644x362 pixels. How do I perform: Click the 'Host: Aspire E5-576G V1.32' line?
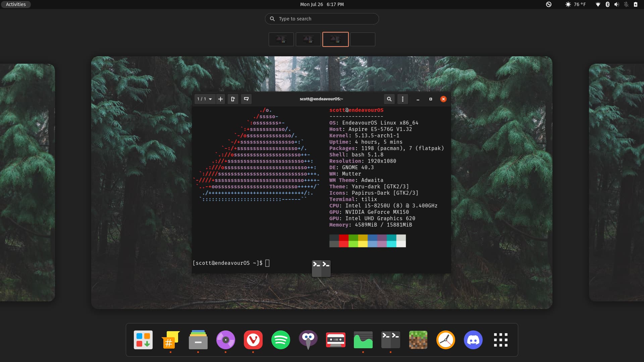coord(371,129)
